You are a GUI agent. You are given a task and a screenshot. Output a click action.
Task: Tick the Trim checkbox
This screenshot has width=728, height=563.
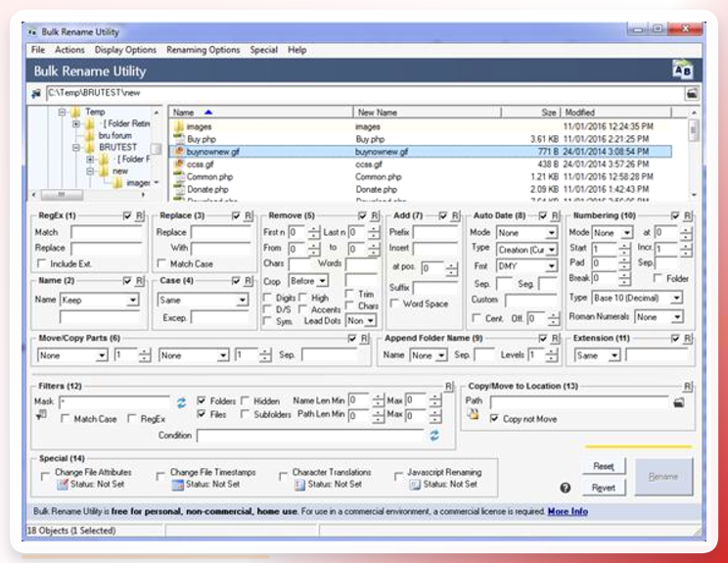pyautogui.click(x=349, y=294)
